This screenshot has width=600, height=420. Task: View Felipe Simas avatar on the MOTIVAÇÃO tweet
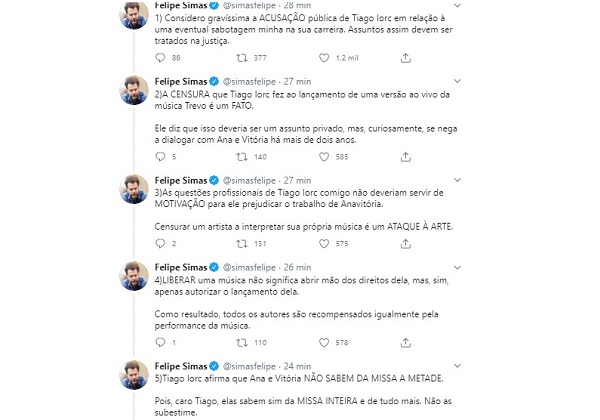pyautogui.click(x=134, y=189)
